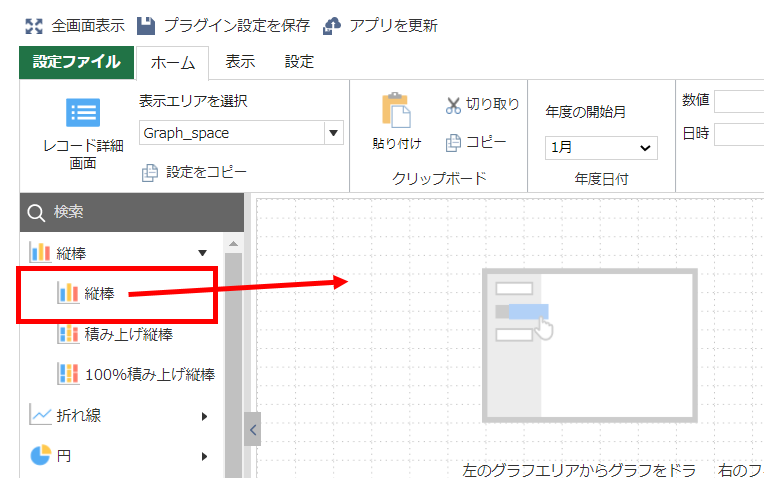Focus the 検索 search field
The height and width of the screenshot is (478, 764).
pos(132,212)
